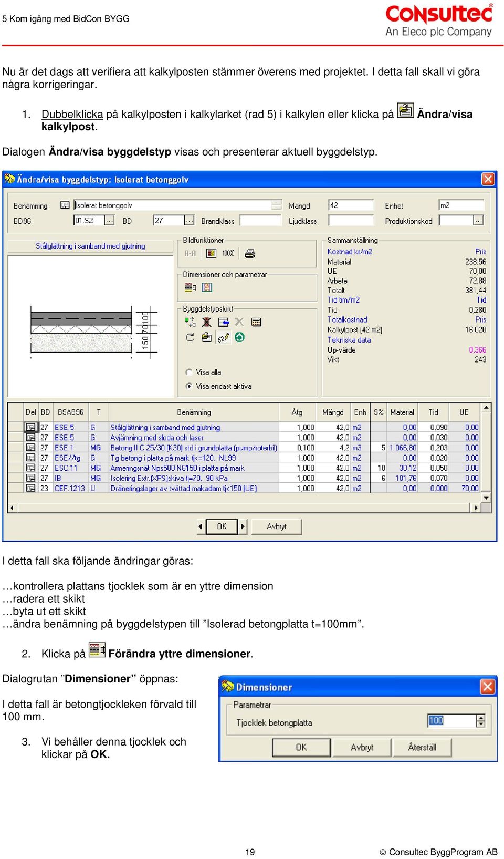
Task: Click the delete layer icon with red cross
Action: [207, 322]
